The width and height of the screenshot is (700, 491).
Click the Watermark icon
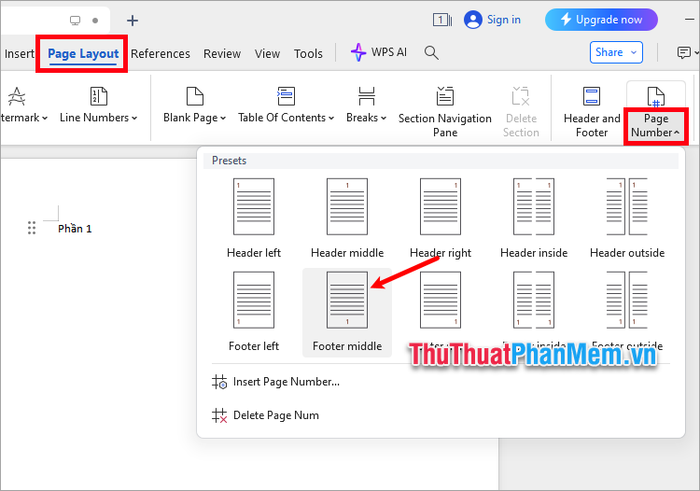(x=17, y=96)
